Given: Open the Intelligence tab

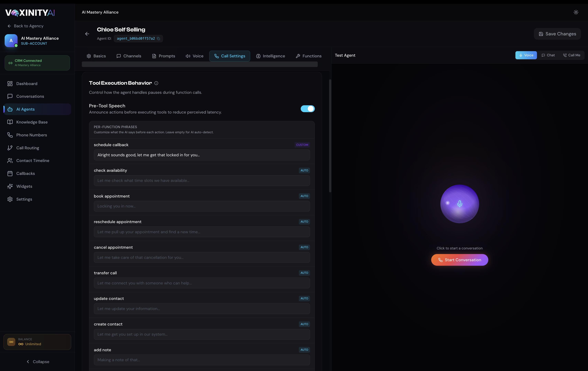Looking at the screenshot, I should (271, 56).
